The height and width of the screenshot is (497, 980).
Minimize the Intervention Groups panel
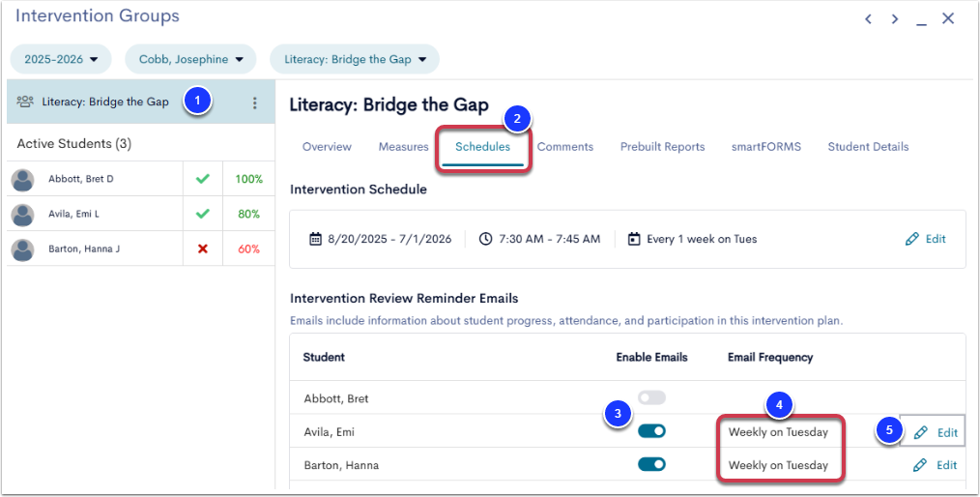pyautogui.click(x=921, y=23)
